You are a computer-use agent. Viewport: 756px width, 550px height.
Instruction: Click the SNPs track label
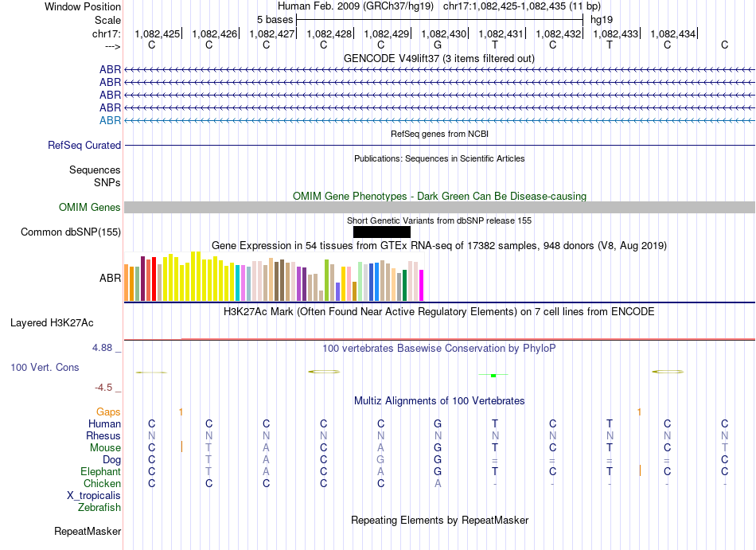[x=107, y=183]
